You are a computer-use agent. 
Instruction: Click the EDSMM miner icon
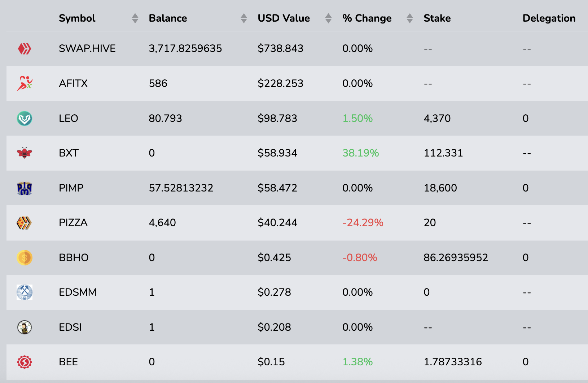(x=25, y=292)
